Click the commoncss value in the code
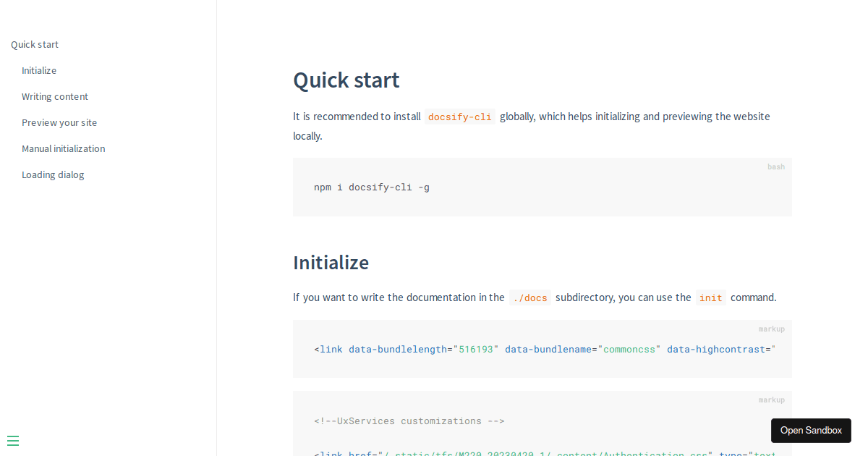868x456 pixels. click(x=629, y=349)
